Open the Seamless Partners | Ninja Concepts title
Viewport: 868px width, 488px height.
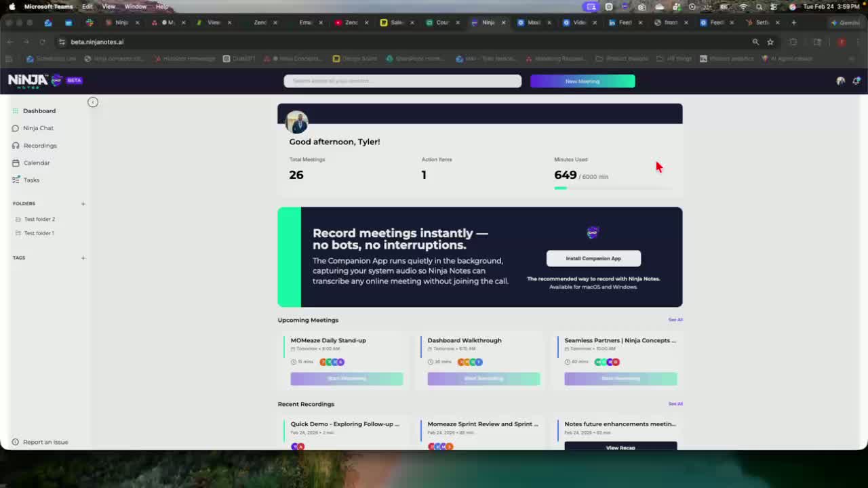coord(620,340)
